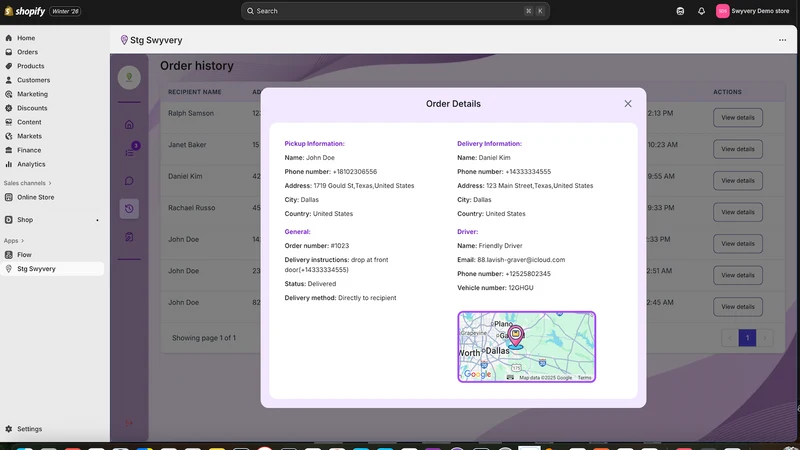Screen dimensions: 800x450
Task: Go to previous page arrow
Action: coord(730,338)
